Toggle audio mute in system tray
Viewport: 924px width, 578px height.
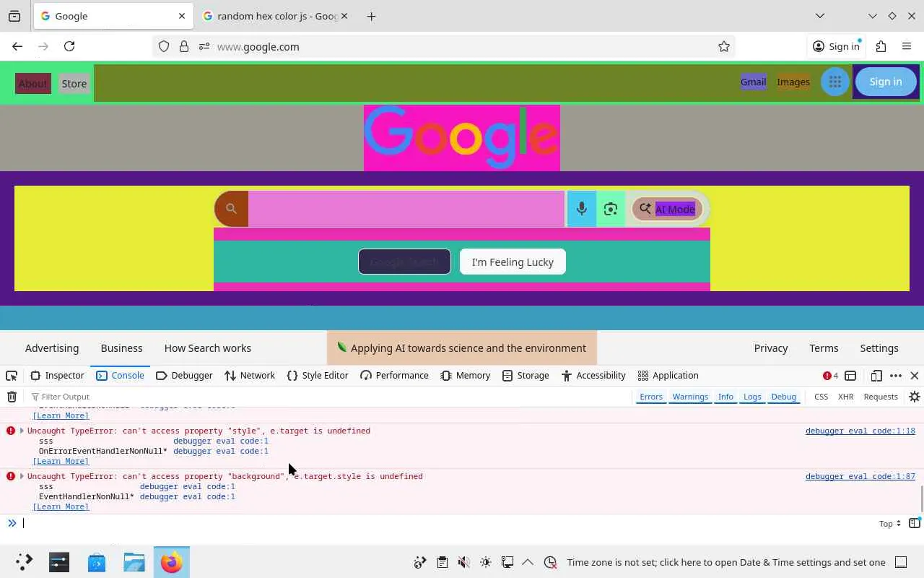point(464,562)
